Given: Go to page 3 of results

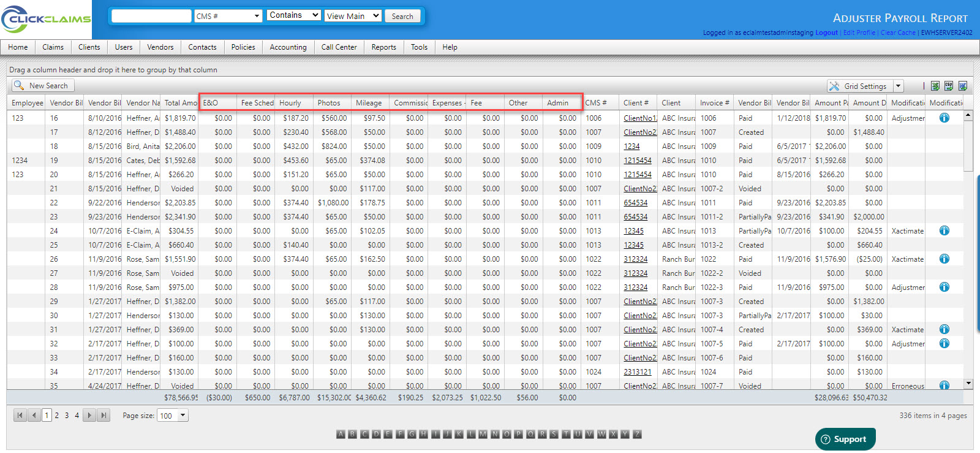Looking at the screenshot, I should click(67, 415).
